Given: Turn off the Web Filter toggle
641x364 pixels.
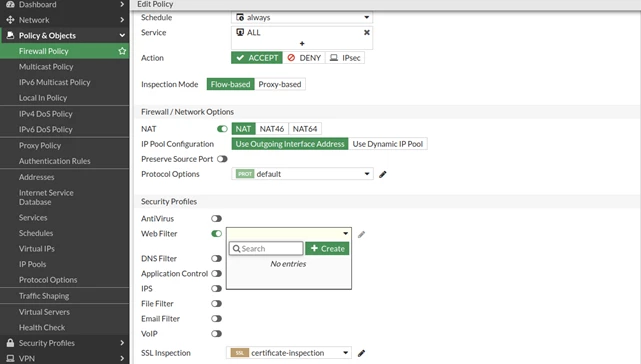Looking at the screenshot, I should point(216,234).
